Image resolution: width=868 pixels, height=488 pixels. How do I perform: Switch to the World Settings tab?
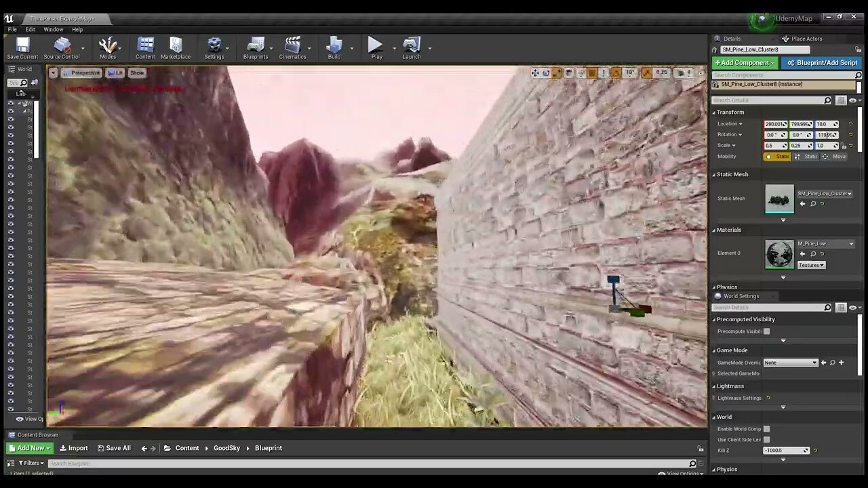[741, 296]
